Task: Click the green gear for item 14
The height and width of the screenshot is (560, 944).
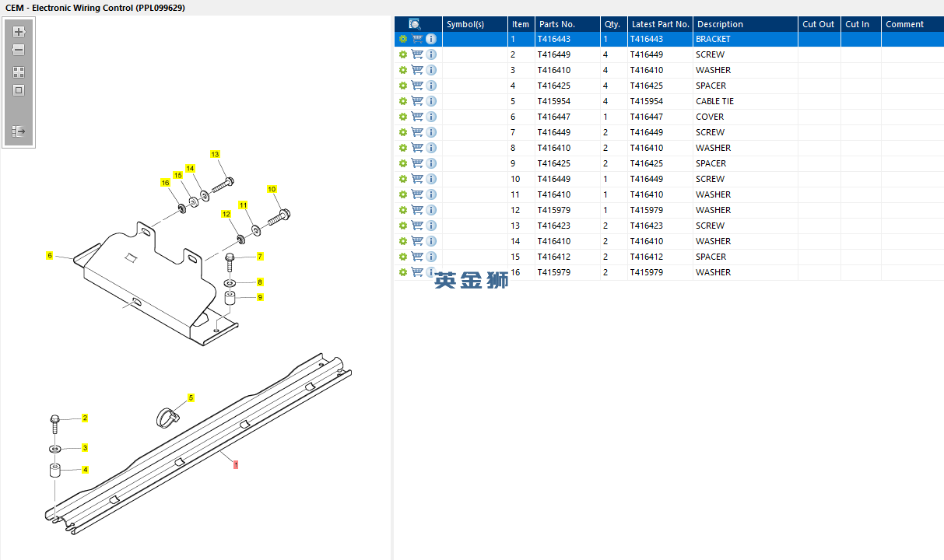Action: [x=403, y=241]
